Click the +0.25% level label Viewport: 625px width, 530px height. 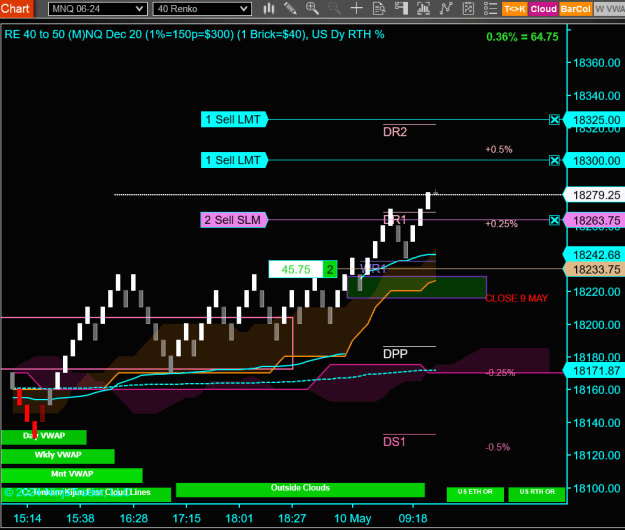coord(501,224)
